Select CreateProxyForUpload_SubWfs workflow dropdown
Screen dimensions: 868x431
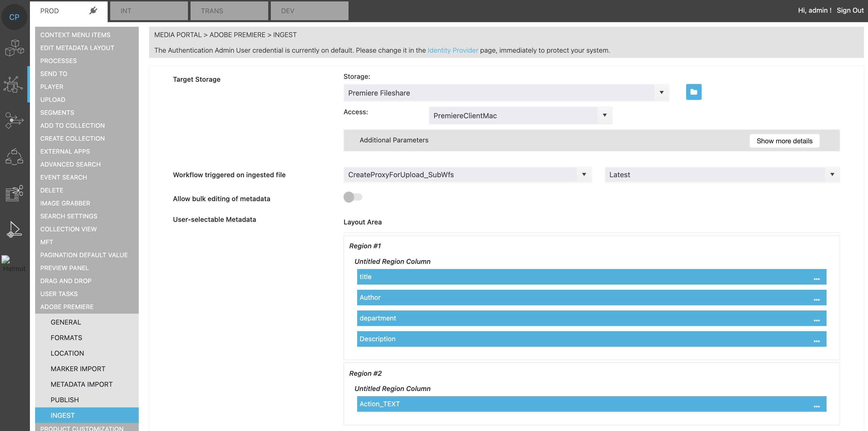tap(467, 175)
